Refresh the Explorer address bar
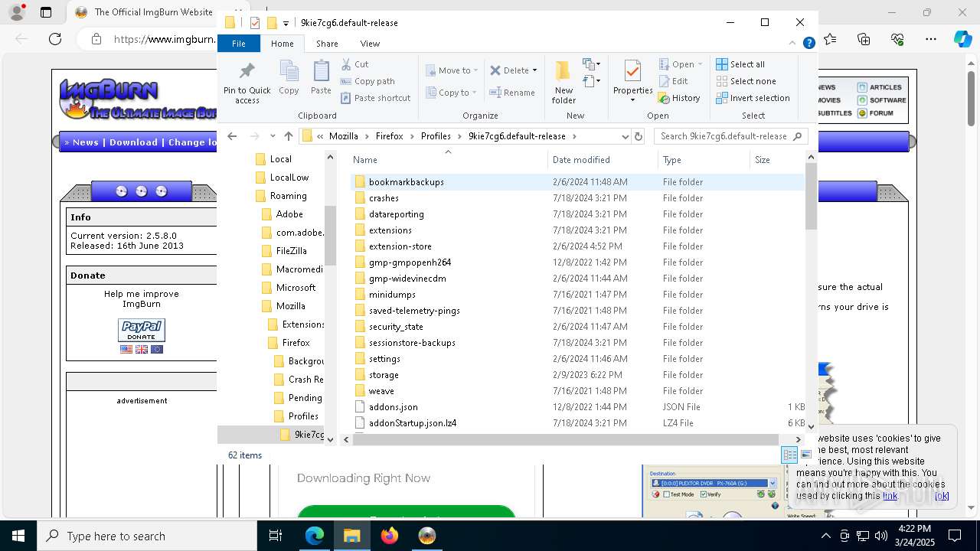Screen dimensions: 980x551 [x=640, y=136]
